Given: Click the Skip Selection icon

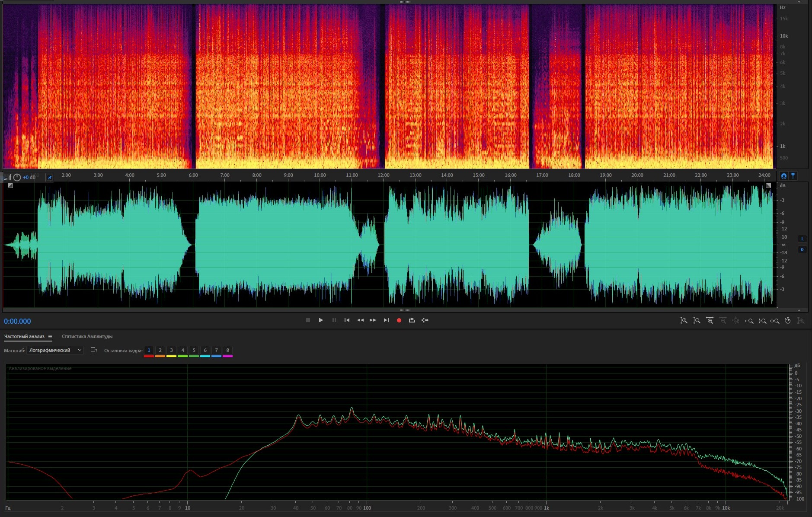Looking at the screenshot, I should 425,320.
